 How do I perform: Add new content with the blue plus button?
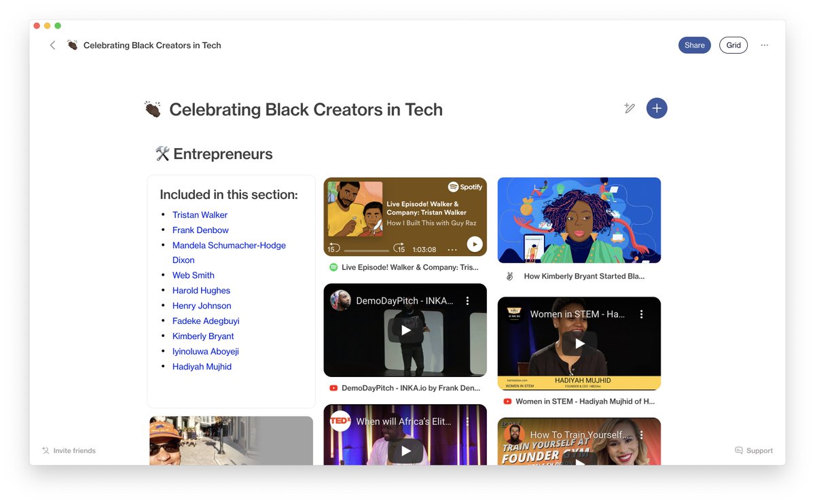[657, 108]
